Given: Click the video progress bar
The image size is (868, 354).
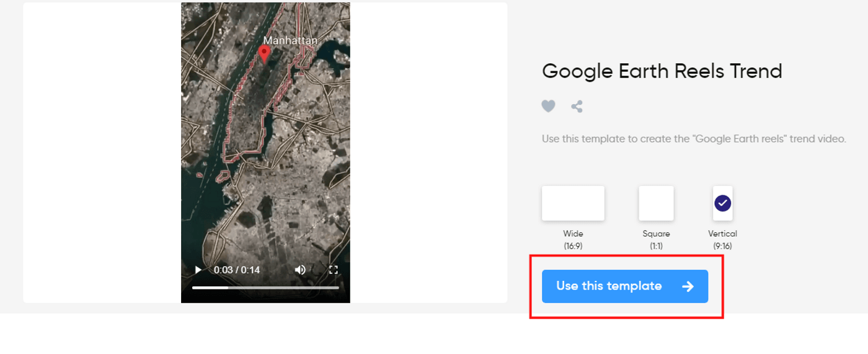Looking at the screenshot, I should 265,288.
